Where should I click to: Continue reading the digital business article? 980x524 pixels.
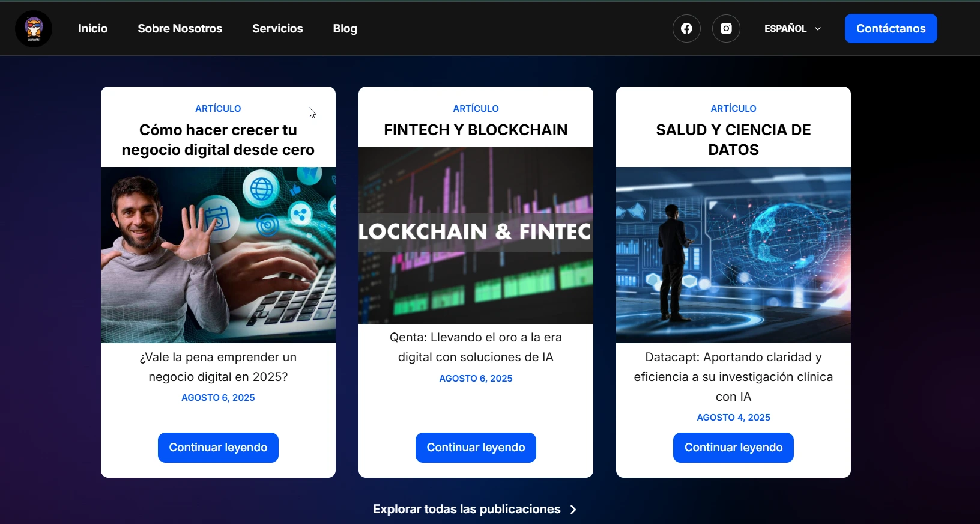click(218, 448)
